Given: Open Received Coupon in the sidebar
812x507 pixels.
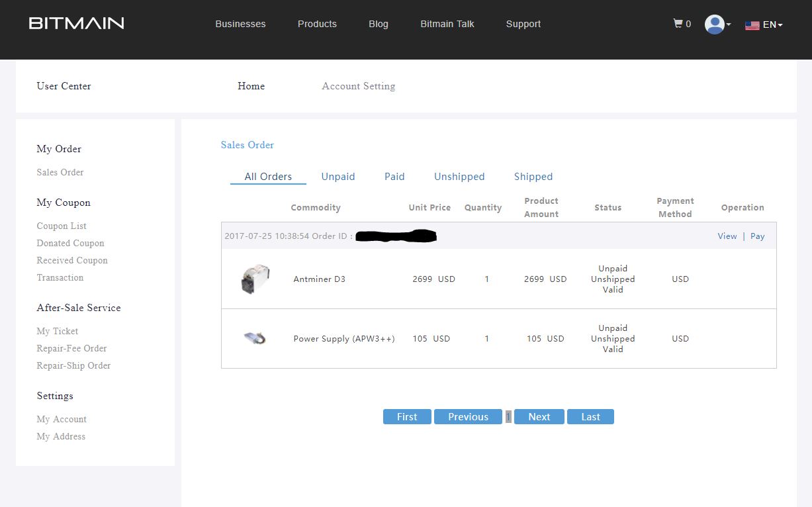Looking at the screenshot, I should (x=72, y=260).
